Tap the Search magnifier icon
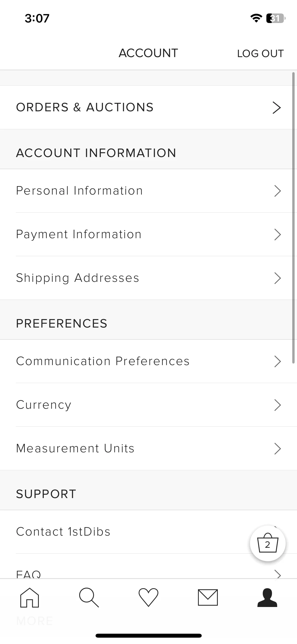Viewport: 297px width, 644px height. click(89, 597)
